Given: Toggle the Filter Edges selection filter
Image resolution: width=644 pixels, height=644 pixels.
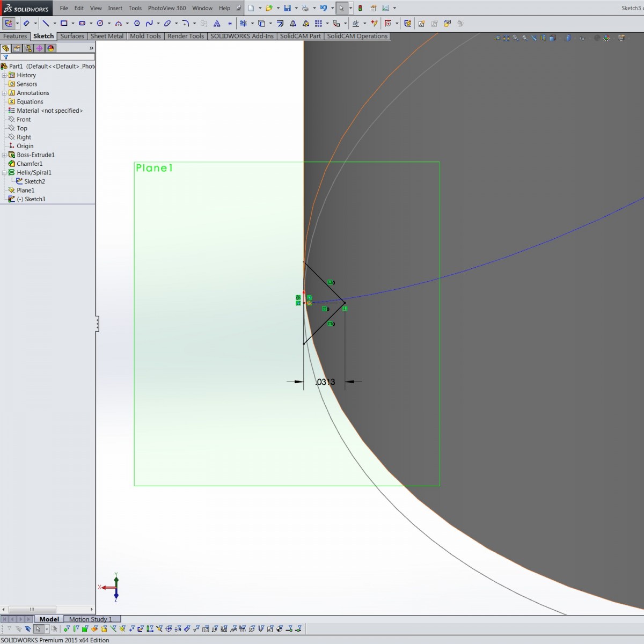Looking at the screenshot, I should [x=76, y=628].
